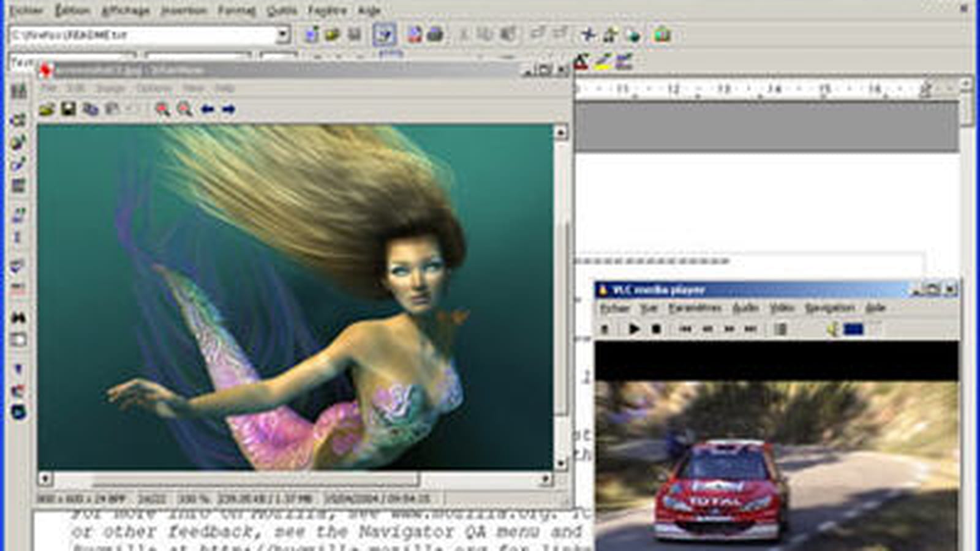Click the Paste icon in Writer toolbar

(508, 34)
